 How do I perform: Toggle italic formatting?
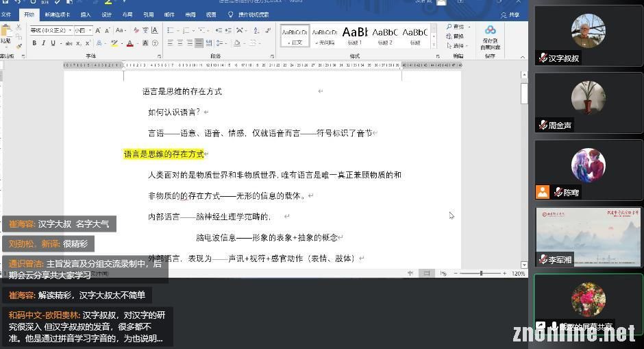click(43, 43)
